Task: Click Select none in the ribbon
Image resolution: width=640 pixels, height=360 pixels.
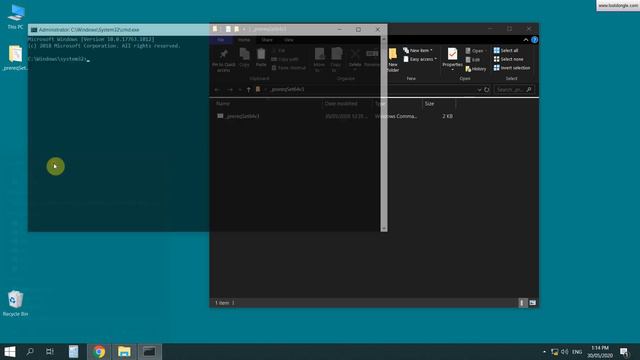Action: 508,59
